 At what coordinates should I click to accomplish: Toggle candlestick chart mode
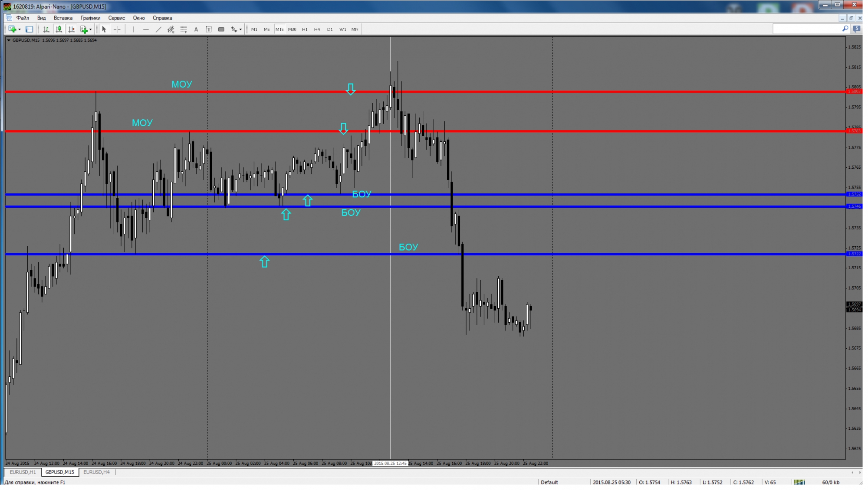(59, 29)
